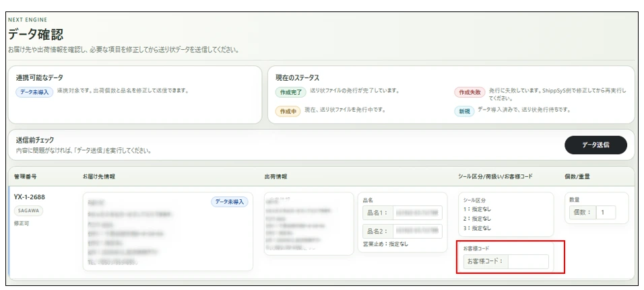The image size is (644, 290).
Task: Click the NEXT ENGINE label
Action: tap(28, 20)
